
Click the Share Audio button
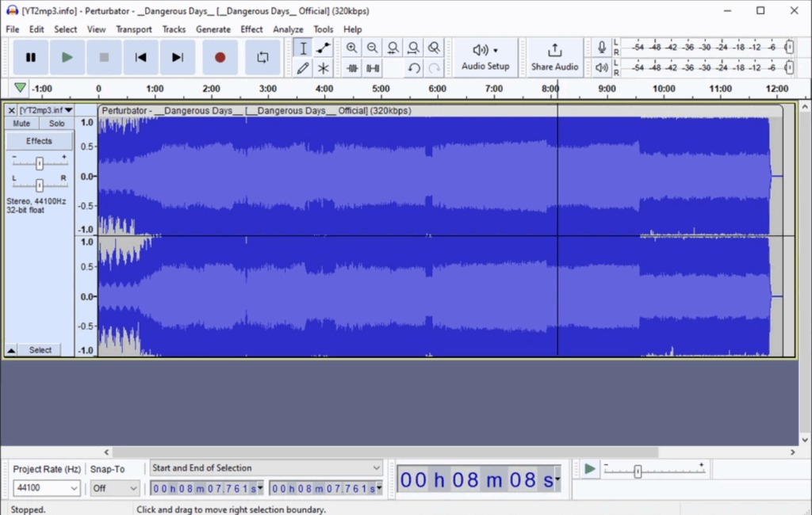click(x=554, y=57)
